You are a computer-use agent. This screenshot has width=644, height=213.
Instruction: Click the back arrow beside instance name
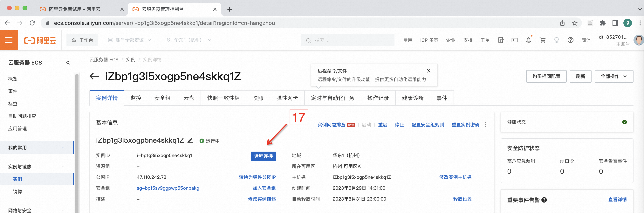94,76
